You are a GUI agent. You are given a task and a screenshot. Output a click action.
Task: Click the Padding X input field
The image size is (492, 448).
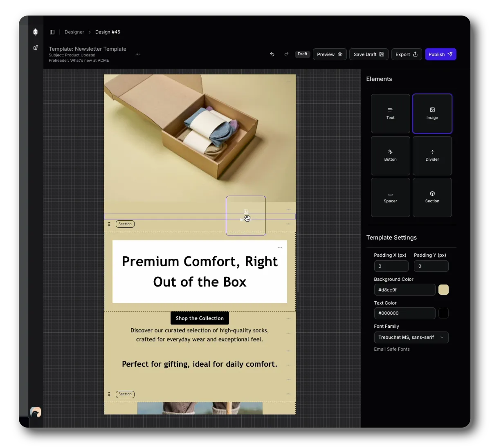point(391,266)
